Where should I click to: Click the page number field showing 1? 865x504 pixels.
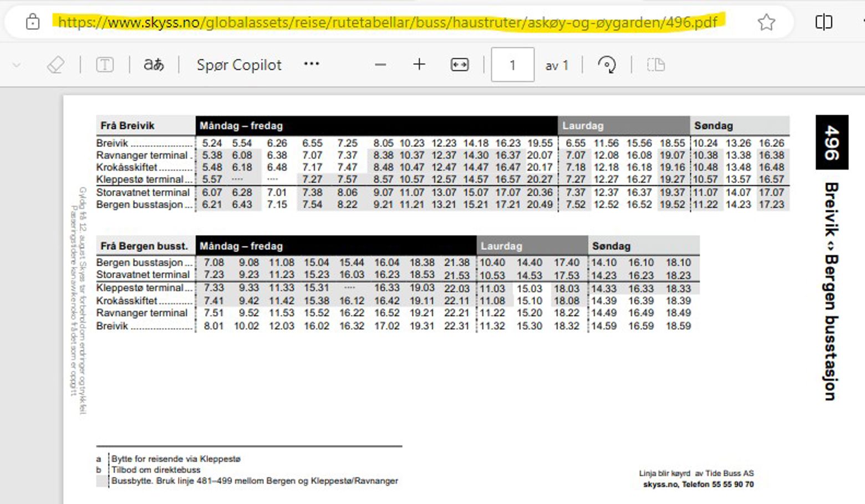click(512, 65)
